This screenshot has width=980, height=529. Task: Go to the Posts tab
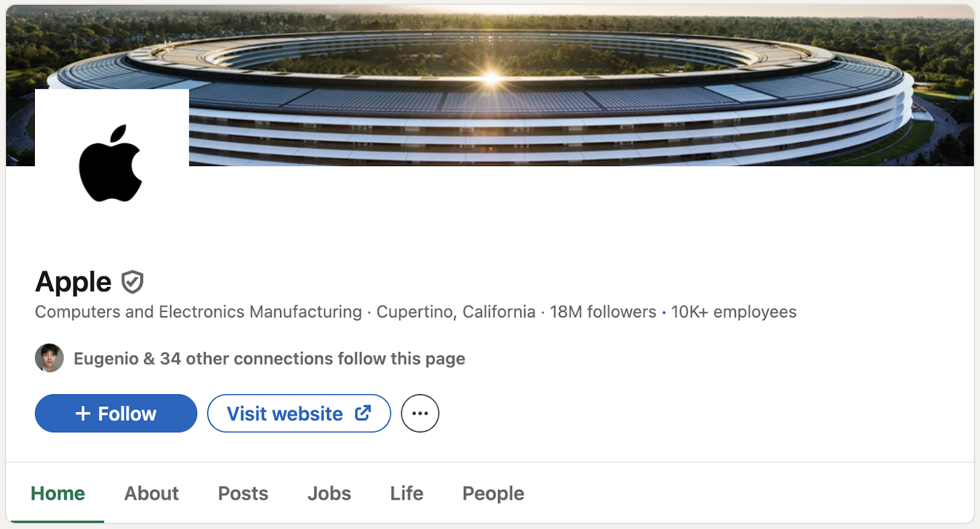[x=243, y=493]
